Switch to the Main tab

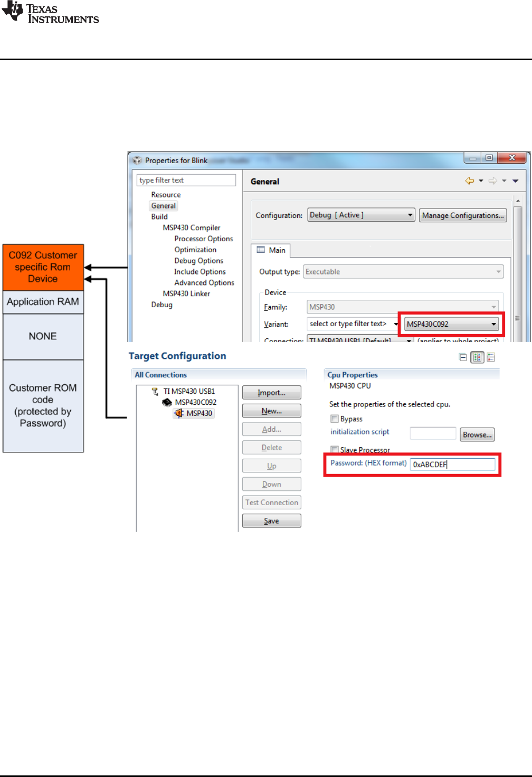click(271, 250)
